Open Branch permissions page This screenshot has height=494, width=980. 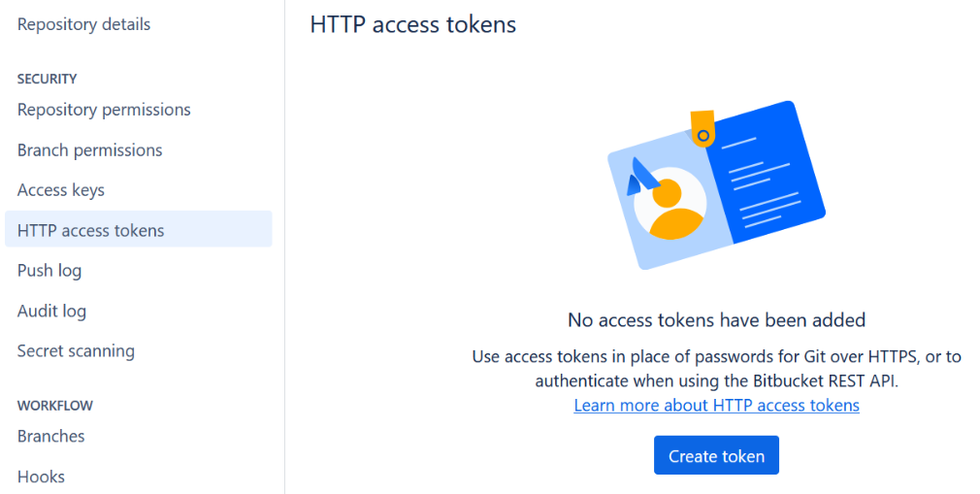[x=89, y=150]
